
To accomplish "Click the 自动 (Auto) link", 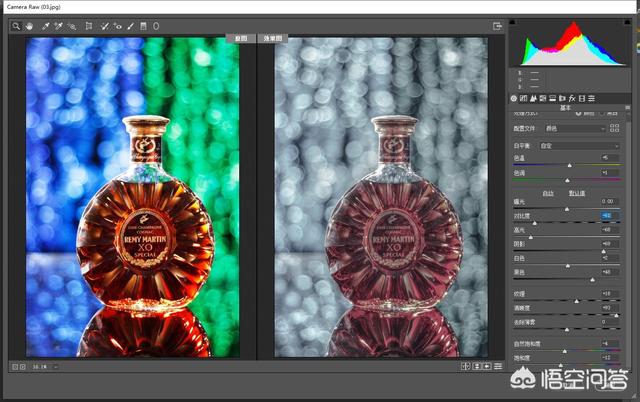I will (x=548, y=193).
